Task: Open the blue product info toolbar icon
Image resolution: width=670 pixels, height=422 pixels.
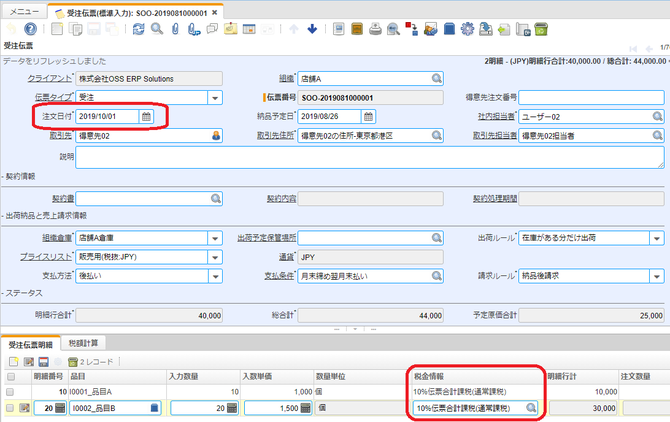Action: click(x=449, y=29)
